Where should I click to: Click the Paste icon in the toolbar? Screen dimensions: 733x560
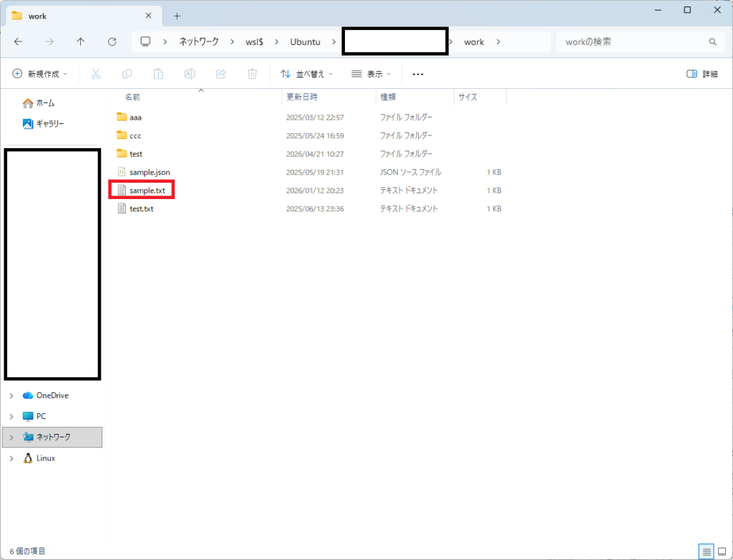tap(158, 74)
